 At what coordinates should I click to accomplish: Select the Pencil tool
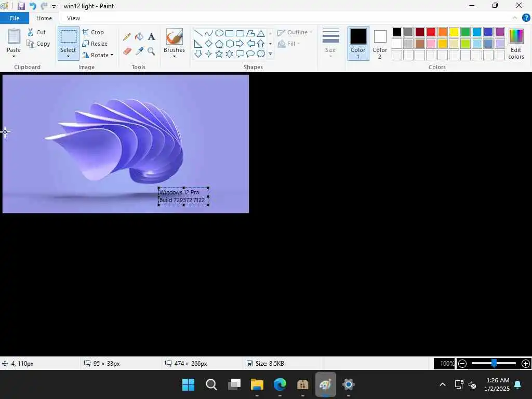127,37
